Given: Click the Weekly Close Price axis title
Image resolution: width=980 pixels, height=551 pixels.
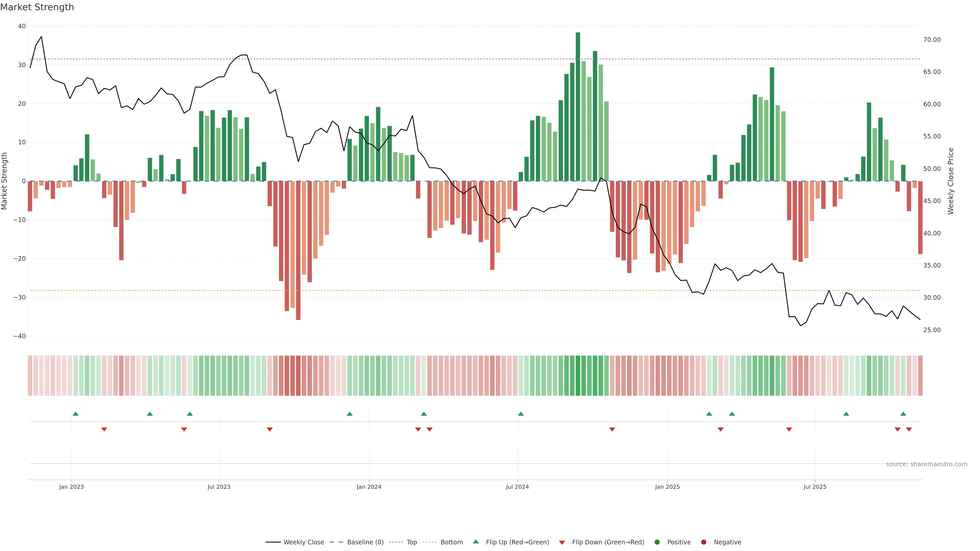Looking at the screenshot, I should pyautogui.click(x=951, y=181).
